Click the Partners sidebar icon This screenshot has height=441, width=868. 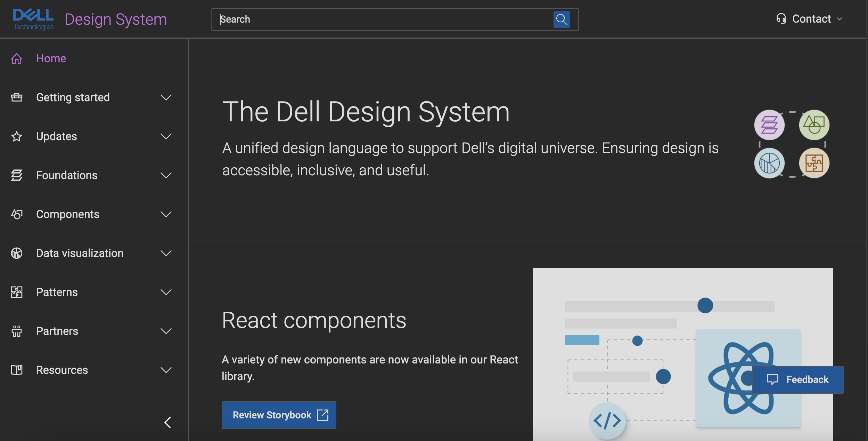17,331
